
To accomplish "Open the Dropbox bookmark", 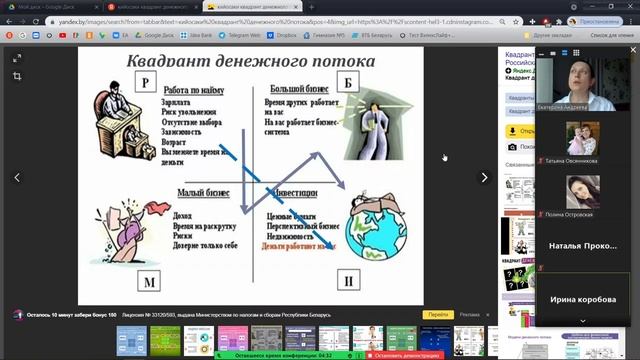I will (282, 36).
